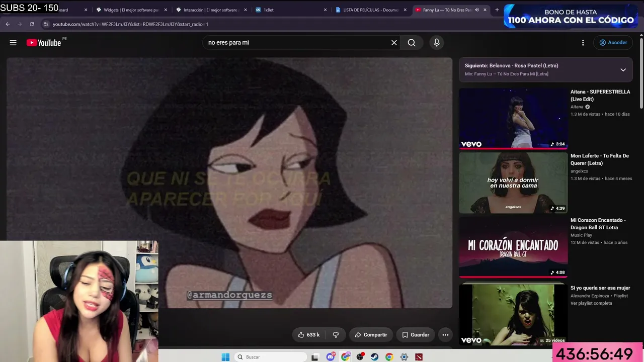The image size is (644, 362).
Task: Open Si yo quería ser esa mujer playlist
Action: 600,288
